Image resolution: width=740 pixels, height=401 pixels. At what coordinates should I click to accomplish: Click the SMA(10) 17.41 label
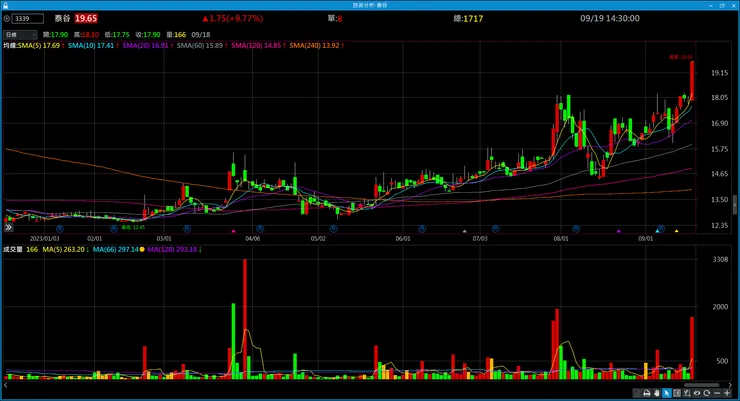pos(91,45)
